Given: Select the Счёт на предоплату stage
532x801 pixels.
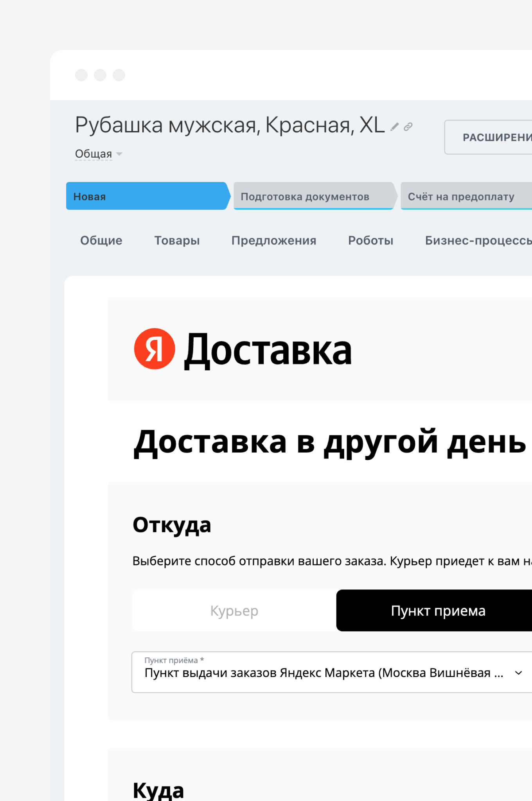Looking at the screenshot, I should [466, 196].
